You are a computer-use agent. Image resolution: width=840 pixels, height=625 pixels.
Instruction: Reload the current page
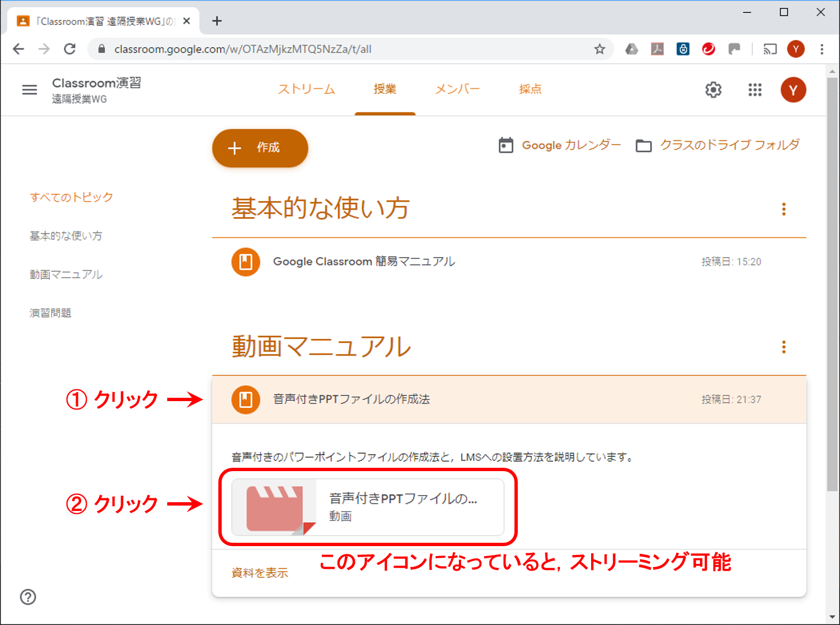pos(69,49)
